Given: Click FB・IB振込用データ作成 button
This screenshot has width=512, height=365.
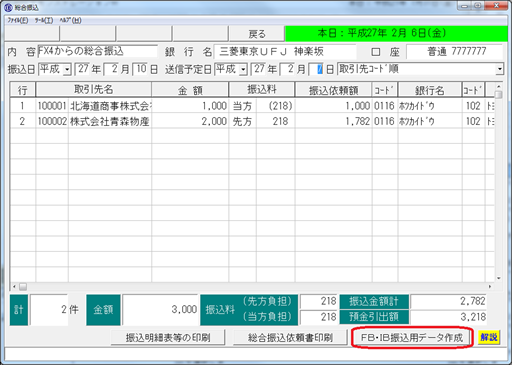Looking at the screenshot, I should tap(412, 338).
